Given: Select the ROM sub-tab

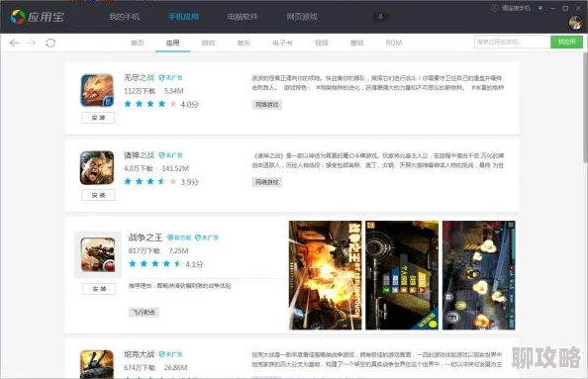Looking at the screenshot, I should (x=394, y=43).
